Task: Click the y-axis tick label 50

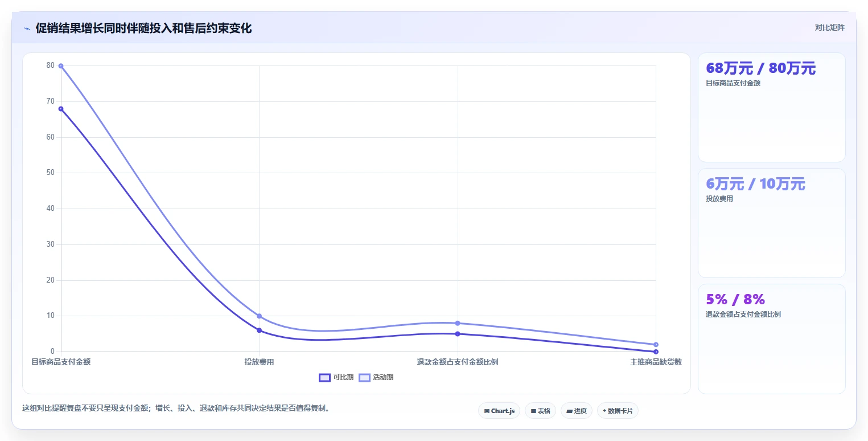Action: [x=51, y=173]
